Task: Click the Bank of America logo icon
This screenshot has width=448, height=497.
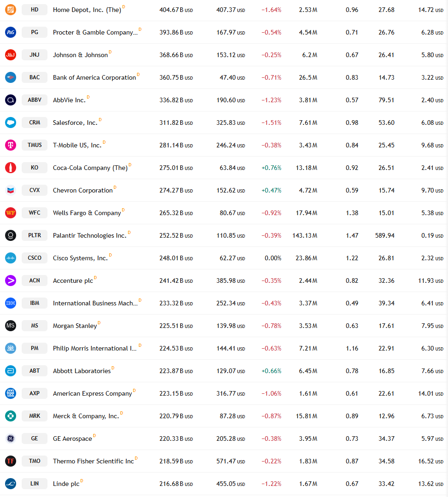Action: [x=11, y=77]
